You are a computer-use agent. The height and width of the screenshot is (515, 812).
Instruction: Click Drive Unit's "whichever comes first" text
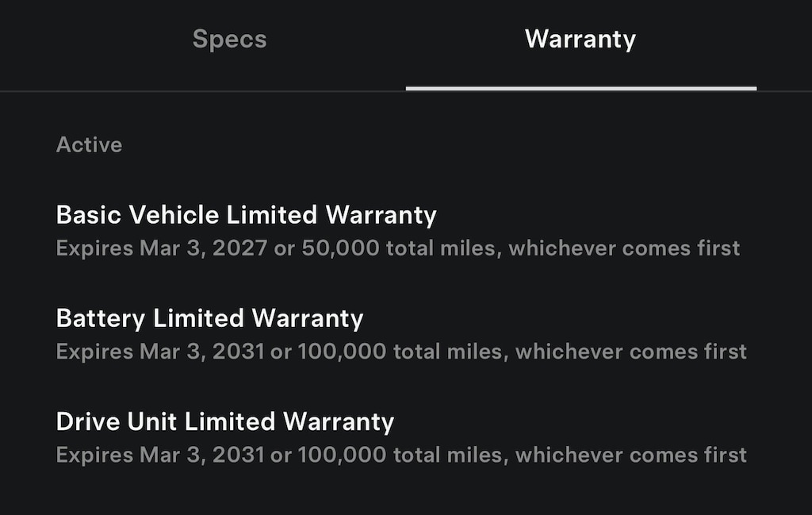(630, 455)
